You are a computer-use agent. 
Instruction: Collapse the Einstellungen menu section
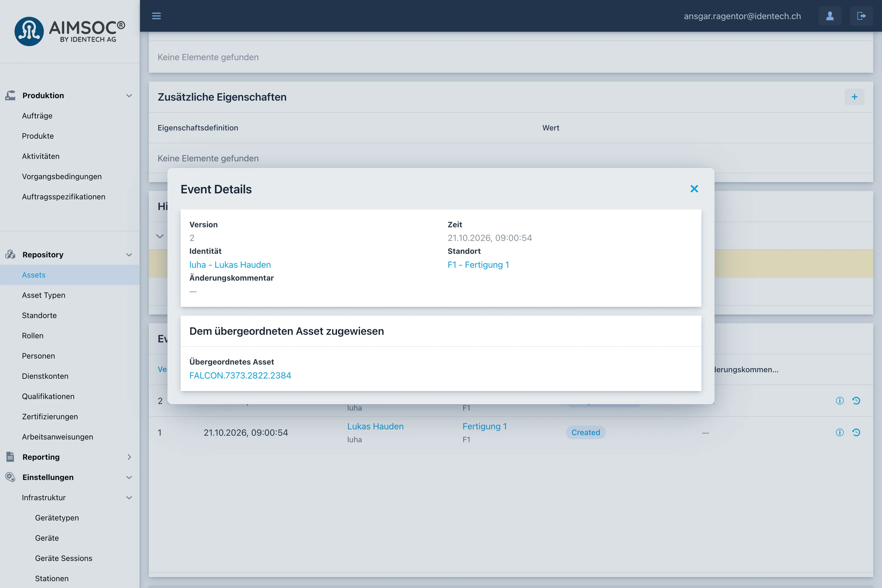129,477
